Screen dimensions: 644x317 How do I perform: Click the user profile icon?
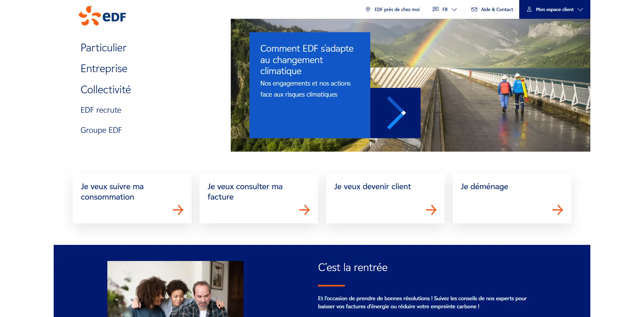pyautogui.click(x=529, y=9)
